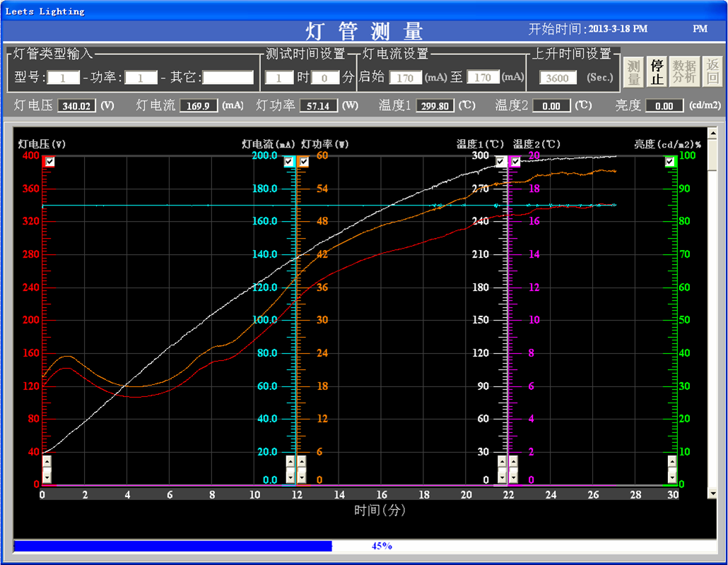Click up arrow on 灯电压 axis spinner
The width and height of the screenshot is (728, 565).
coord(47,462)
